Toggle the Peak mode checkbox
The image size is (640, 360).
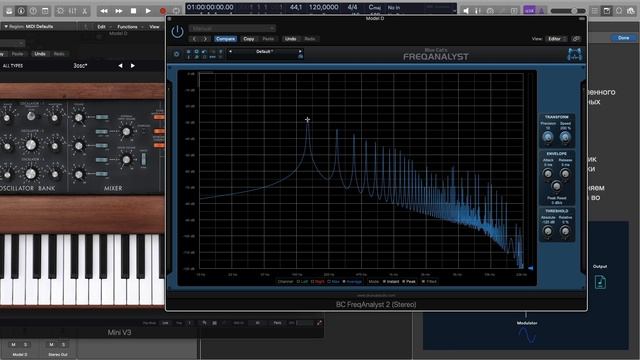pyautogui.click(x=404, y=282)
